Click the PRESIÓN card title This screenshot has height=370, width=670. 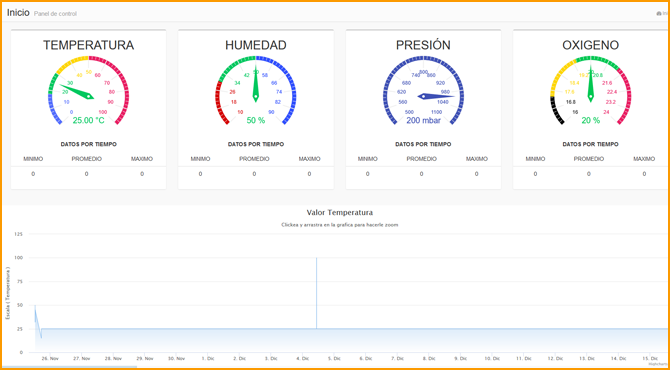(423, 45)
